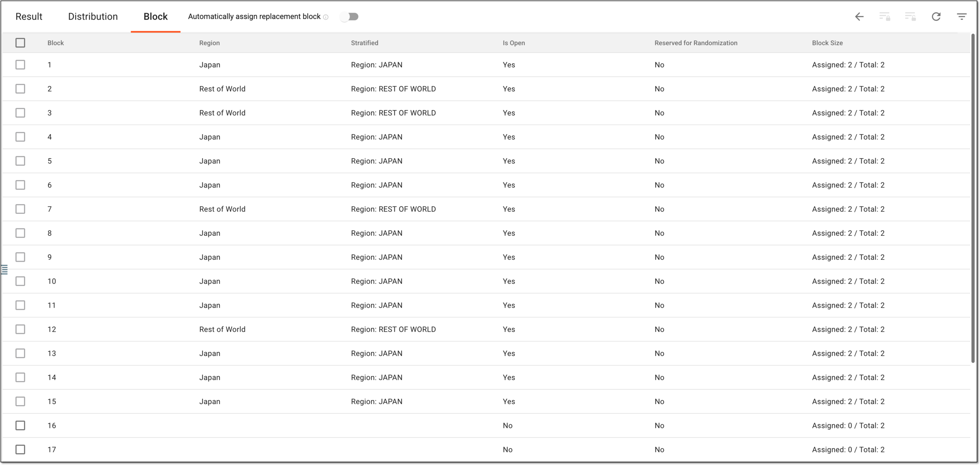Screen dimensions: 980x465
Task: Click 'Rest of World' in block 12 row
Action: coord(222,329)
